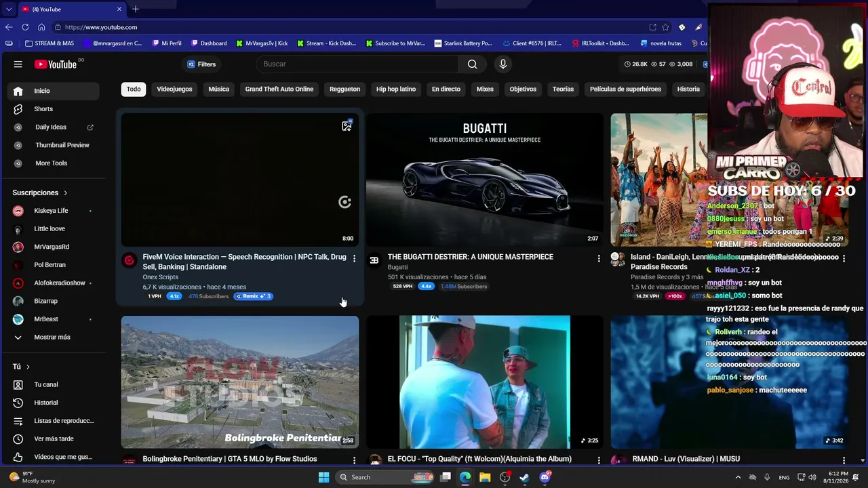The width and height of the screenshot is (868, 488).
Task: Open the Pol Bertran subscription
Action: (54, 265)
